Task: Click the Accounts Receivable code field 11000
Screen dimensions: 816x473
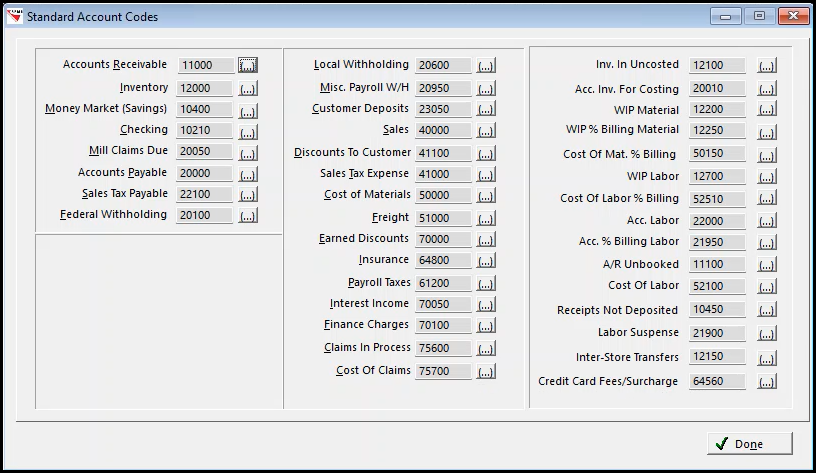Action: pos(205,65)
